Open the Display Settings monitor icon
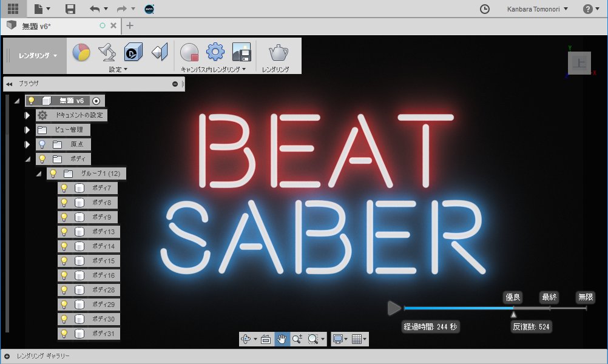This screenshot has height=364, width=608. (338, 339)
